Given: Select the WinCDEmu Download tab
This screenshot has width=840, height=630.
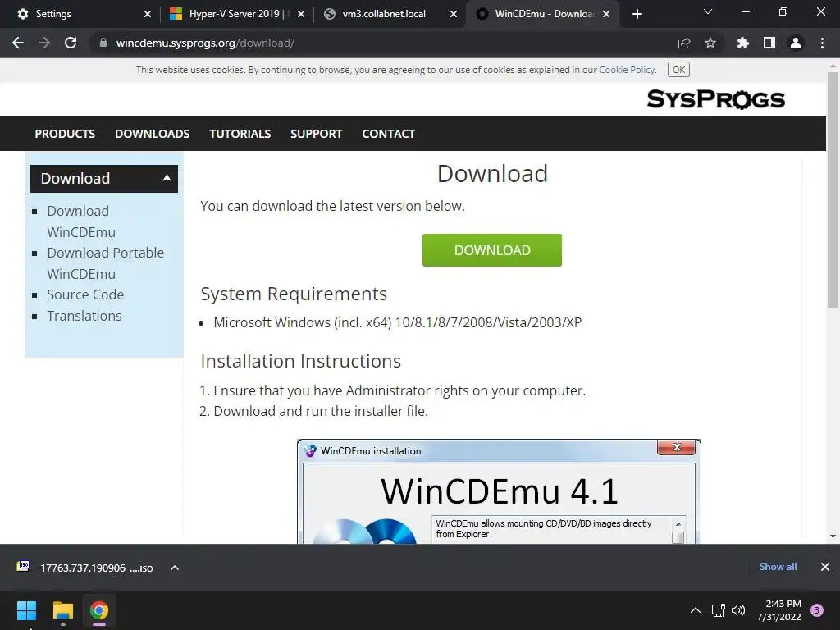Looking at the screenshot, I should pos(544,14).
